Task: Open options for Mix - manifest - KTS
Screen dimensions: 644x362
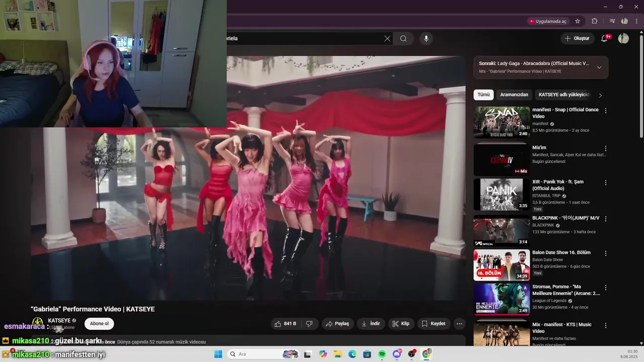Action: [606, 325]
